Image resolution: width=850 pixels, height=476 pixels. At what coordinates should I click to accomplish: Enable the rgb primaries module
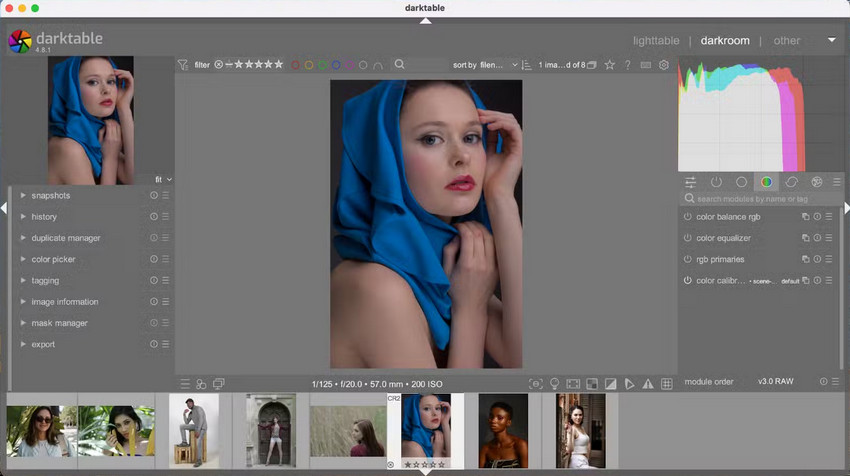point(687,259)
